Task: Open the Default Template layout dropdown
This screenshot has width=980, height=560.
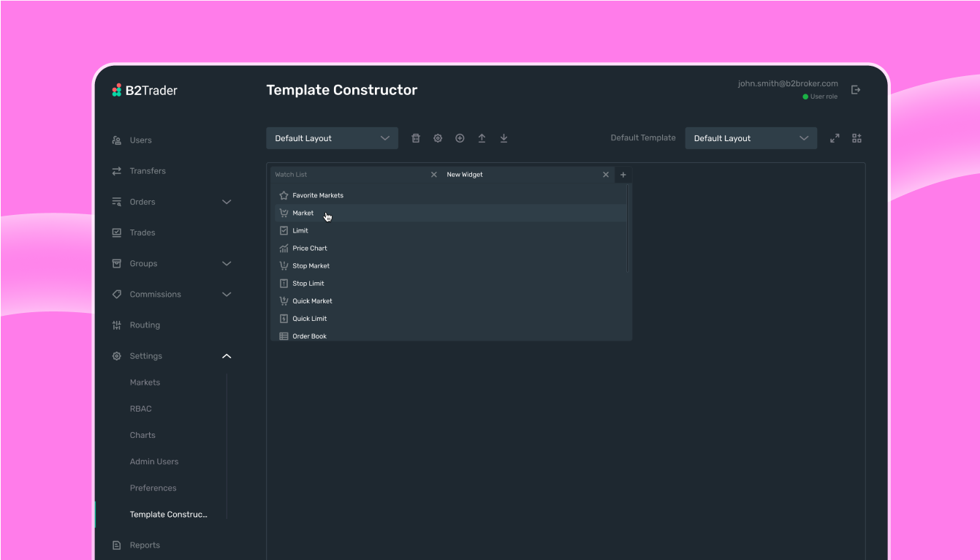Action: pyautogui.click(x=751, y=138)
